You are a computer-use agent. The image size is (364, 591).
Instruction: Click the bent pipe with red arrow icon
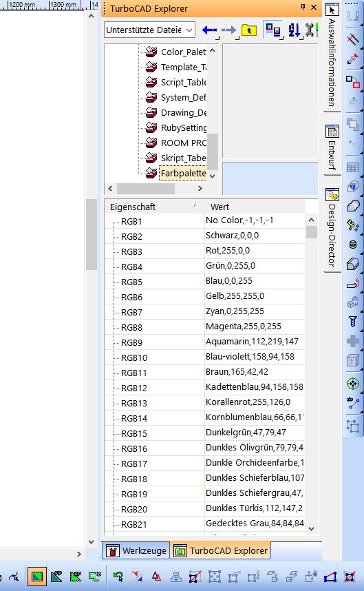[353, 283]
